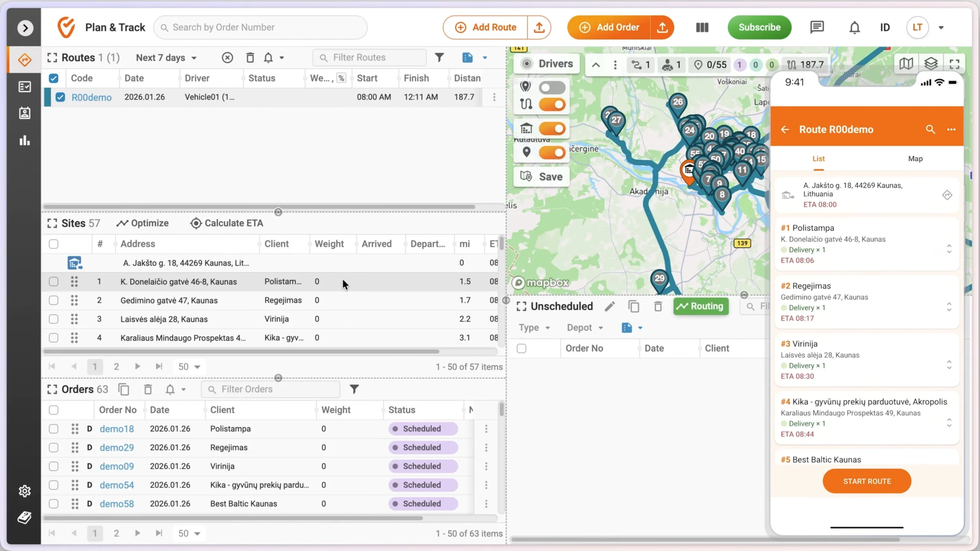Switch to the Map tab in mobile view
Viewport: 980px width, 551px height.
click(x=915, y=159)
